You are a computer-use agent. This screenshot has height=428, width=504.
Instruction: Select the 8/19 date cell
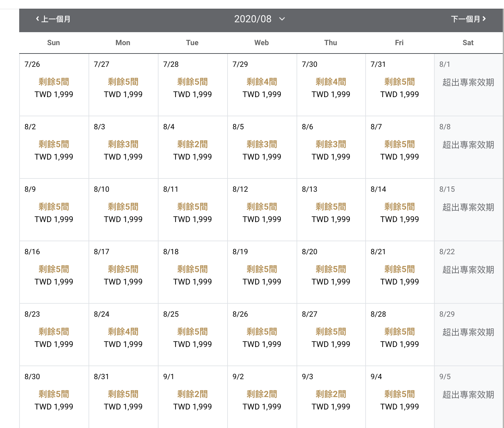[x=262, y=272]
